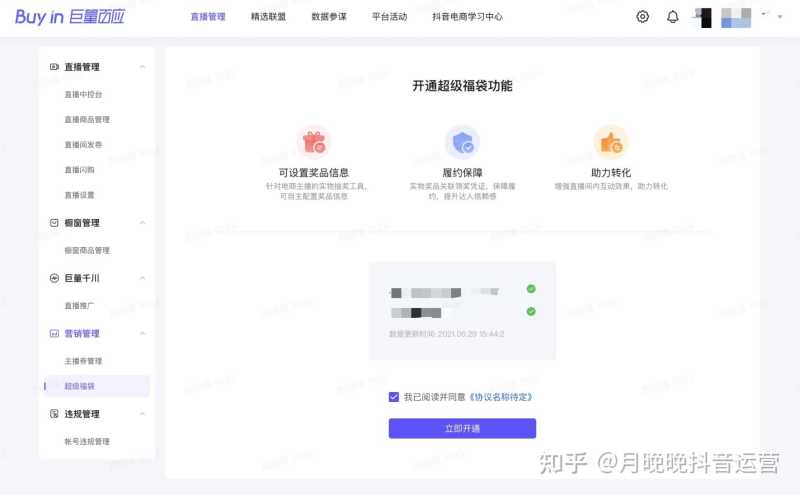Click the blue shield icon above 履约保障
This screenshot has height=495, width=800.
click(x=462, y=142)
